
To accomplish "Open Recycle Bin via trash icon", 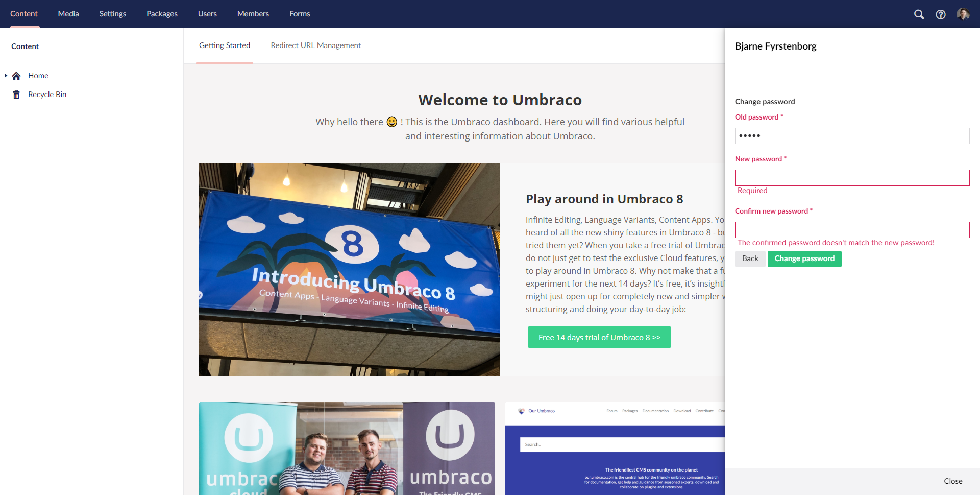I will 16,94.
